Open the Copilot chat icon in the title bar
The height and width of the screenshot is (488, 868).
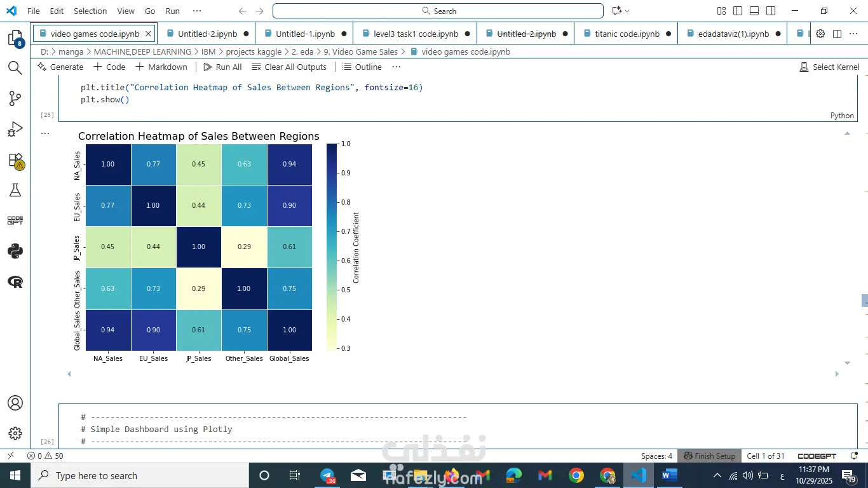(616, 11)
